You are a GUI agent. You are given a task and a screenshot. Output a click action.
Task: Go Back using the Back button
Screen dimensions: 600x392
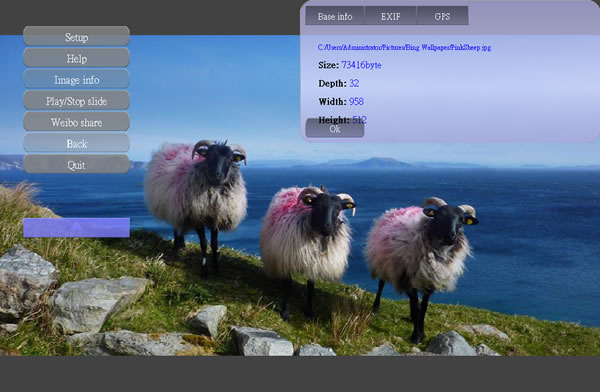[77, 143]
